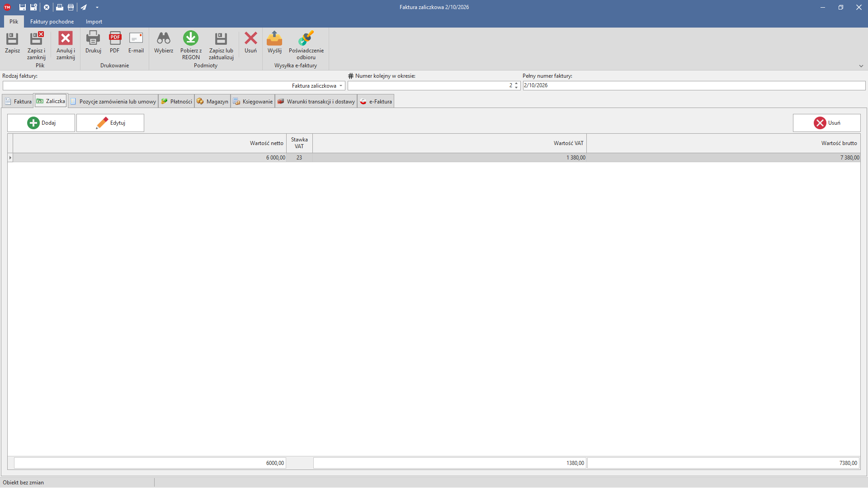Click the 1 380,00 VAT value cell
The height and width of the screenshot is (488, 868).
pyautogui.click(x=449, y=158)
